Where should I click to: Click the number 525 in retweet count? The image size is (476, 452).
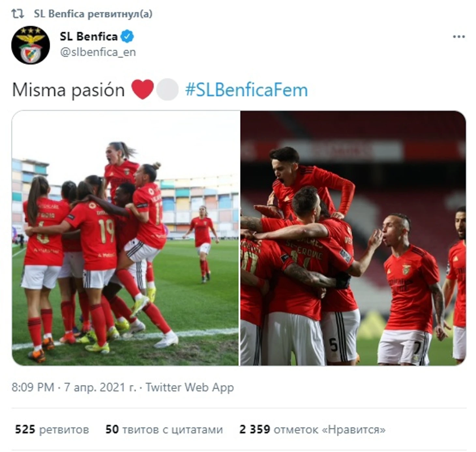tap(25, 429)
